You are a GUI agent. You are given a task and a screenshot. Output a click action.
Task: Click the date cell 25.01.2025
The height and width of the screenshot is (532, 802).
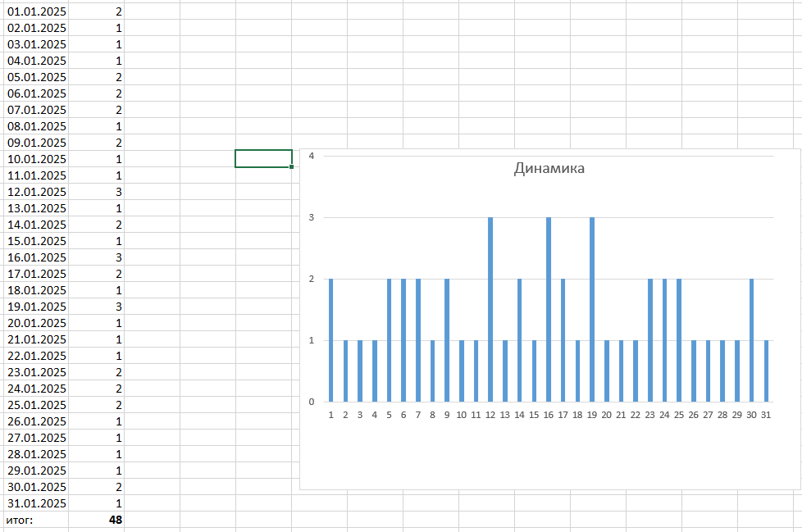coord(36,404)
